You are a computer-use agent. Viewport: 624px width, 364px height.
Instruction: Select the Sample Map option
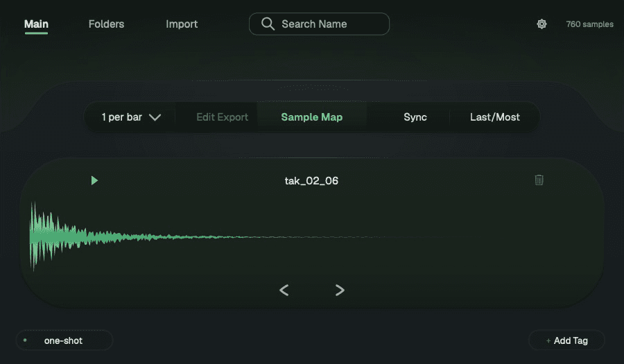coord(311,117)
